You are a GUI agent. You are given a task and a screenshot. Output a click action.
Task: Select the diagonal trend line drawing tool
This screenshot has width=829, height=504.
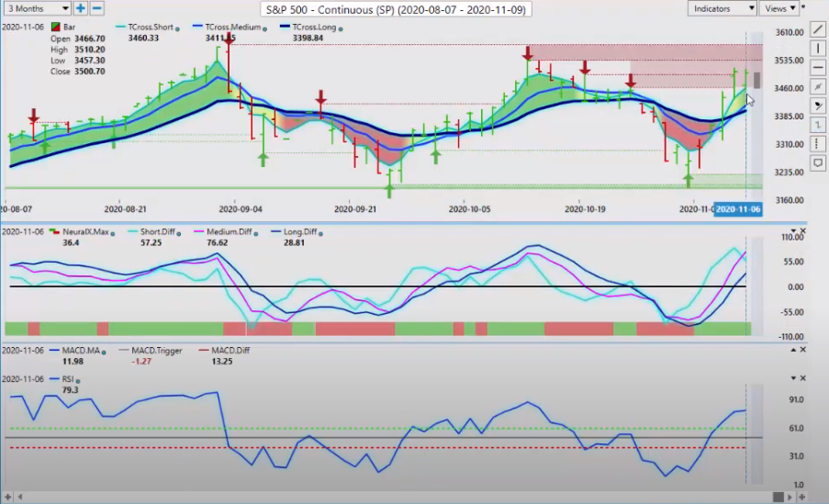[817, 29]
